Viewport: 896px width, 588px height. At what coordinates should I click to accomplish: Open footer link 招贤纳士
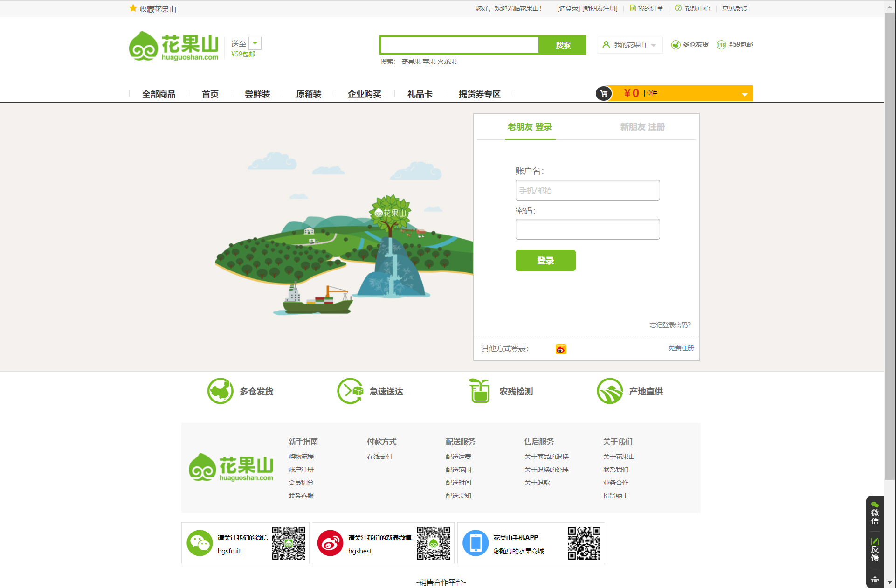616,496
